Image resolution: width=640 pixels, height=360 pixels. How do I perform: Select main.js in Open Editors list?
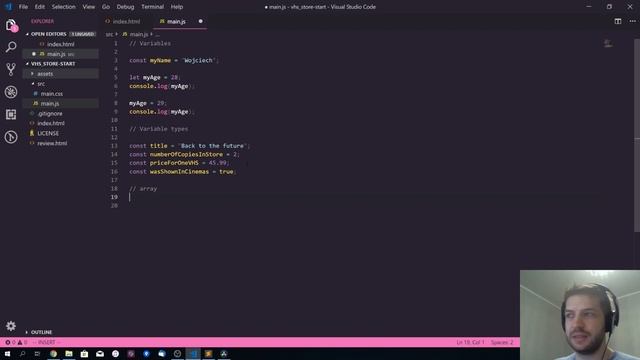pos(61,54)
